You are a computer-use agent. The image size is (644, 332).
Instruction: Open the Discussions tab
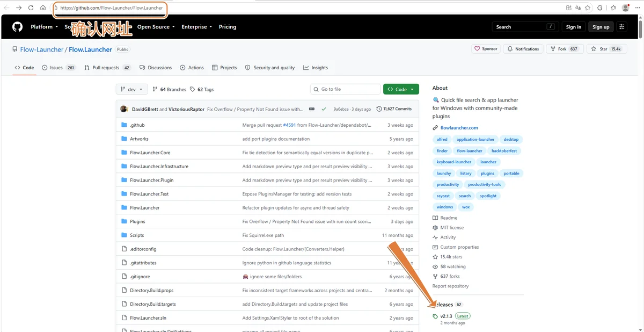point(156,68)
